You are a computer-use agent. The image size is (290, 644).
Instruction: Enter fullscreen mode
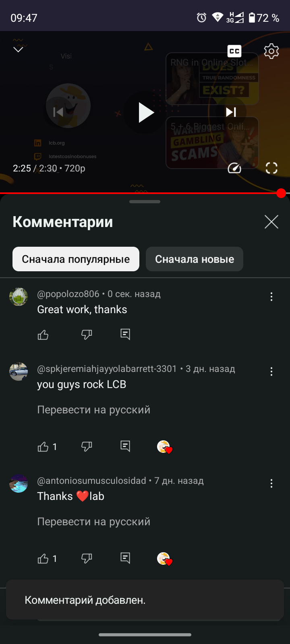[271, 168]
